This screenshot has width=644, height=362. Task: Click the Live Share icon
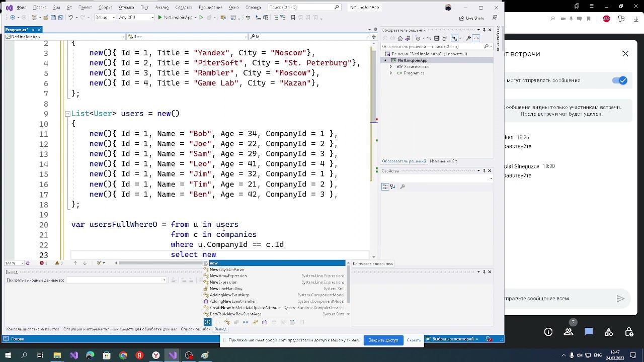click(x=461, y=18)
